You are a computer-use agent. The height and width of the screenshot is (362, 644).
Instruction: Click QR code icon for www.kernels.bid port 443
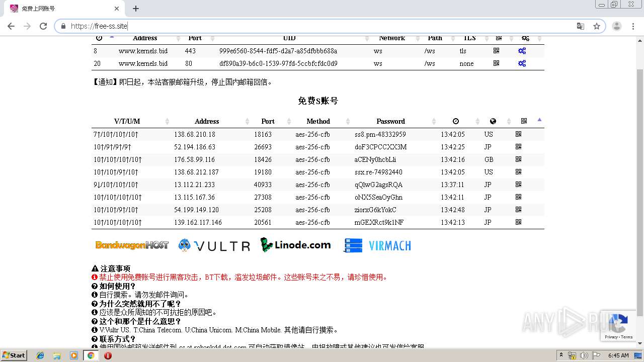496,51
